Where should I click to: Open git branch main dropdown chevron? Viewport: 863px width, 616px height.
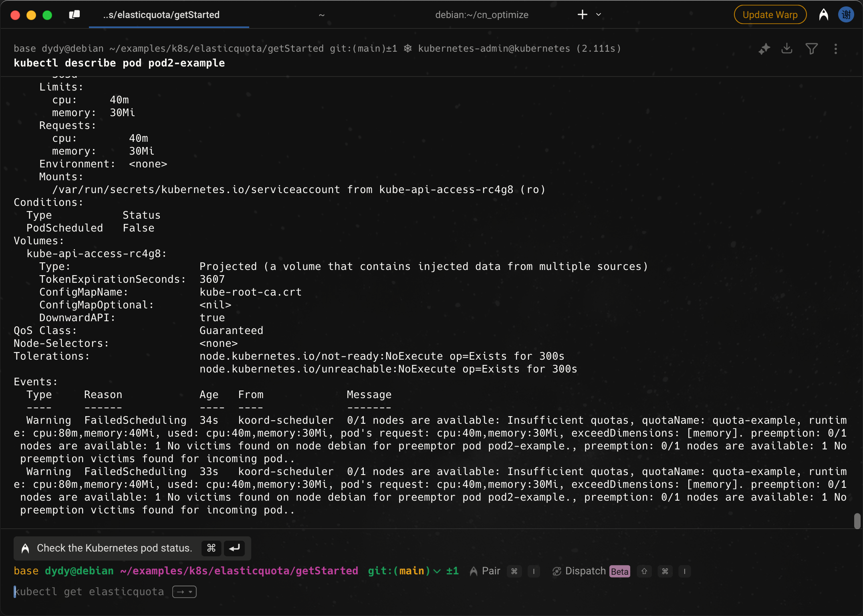tap(437, 571)
